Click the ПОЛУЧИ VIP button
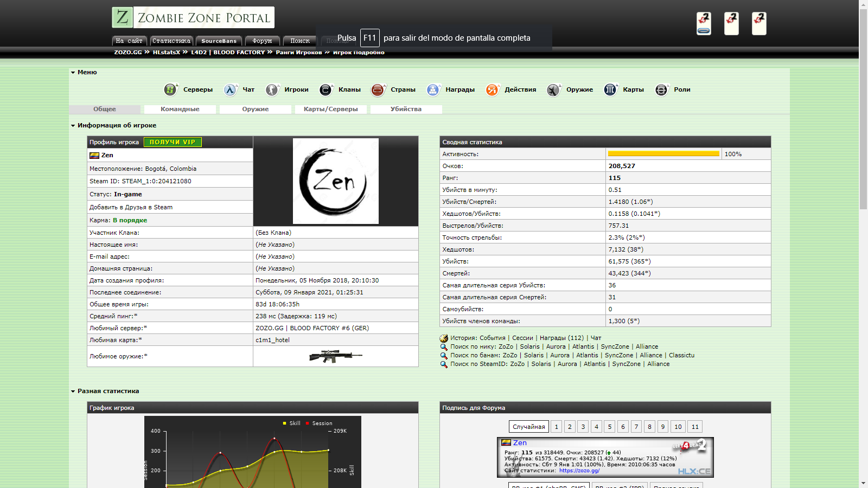Screen dimensions: 868x488 (x=173, y=142)
